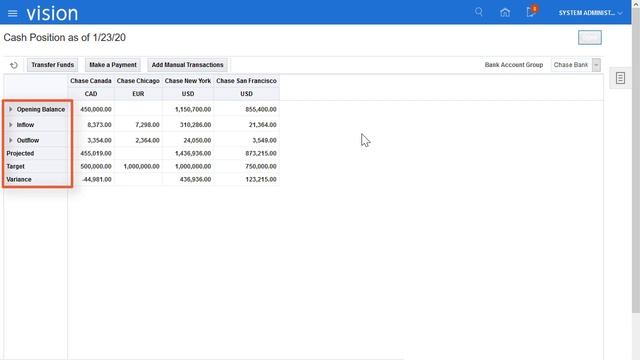Click the 123,215.00 variance cell
This screenshot has height=360, width=640.
247,180
